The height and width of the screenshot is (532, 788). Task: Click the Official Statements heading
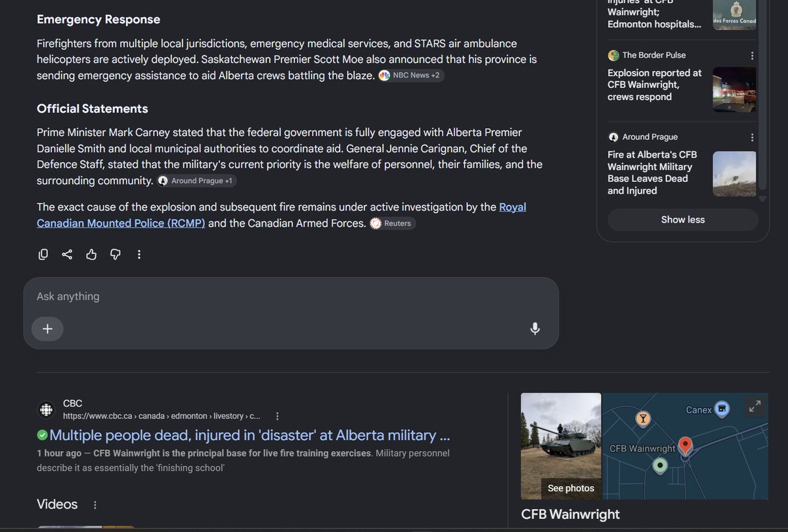click(x=93, y=109)
